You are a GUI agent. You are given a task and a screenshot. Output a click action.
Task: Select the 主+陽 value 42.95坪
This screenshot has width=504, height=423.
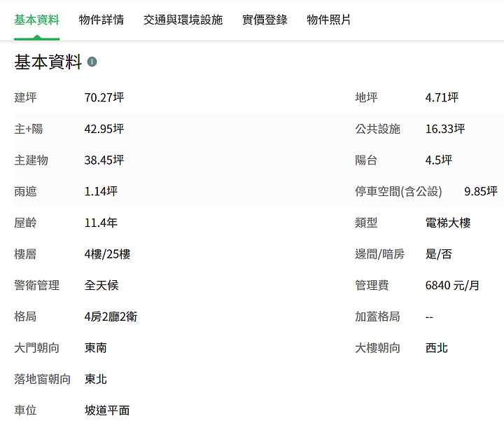click(104, 129)
